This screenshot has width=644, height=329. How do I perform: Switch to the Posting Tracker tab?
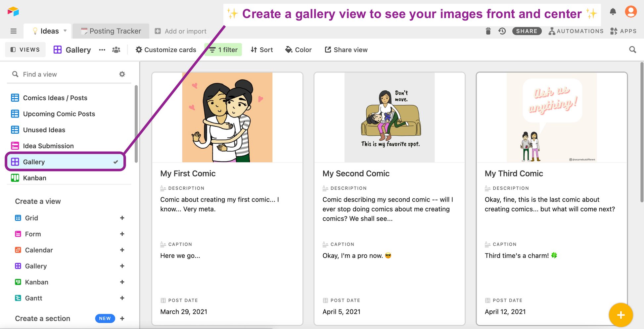coord(111,31)
